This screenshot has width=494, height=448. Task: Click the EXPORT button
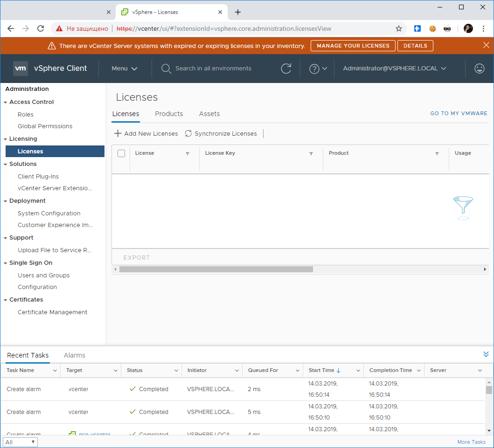[x=137, y=257]
